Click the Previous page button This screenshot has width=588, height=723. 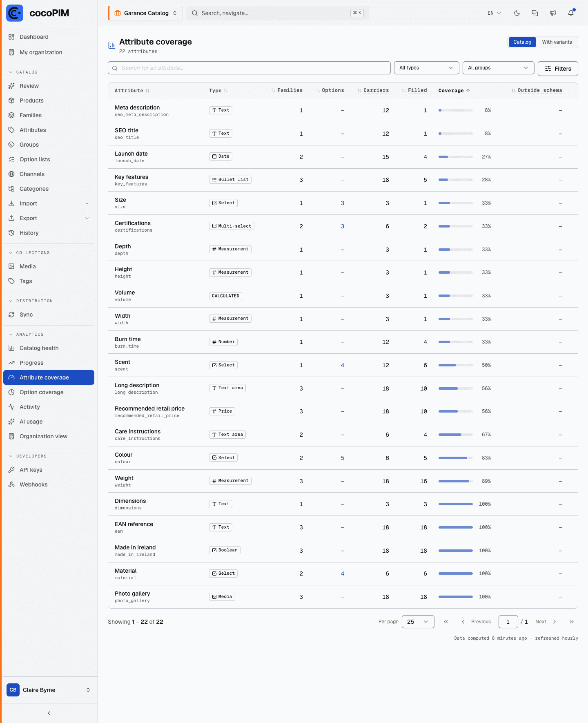tap(476, 622)
